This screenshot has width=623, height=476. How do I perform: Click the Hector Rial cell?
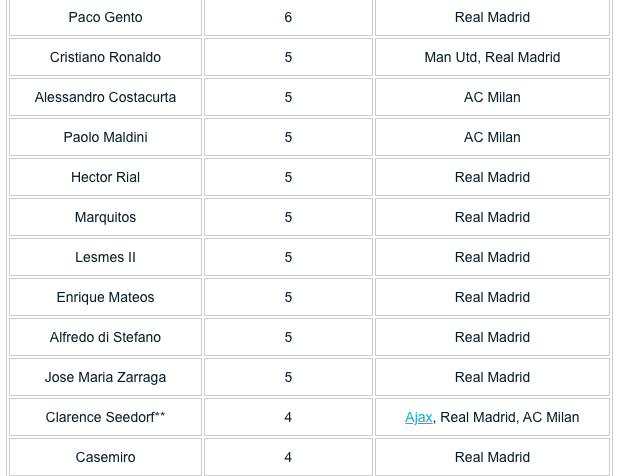point(105,177)
